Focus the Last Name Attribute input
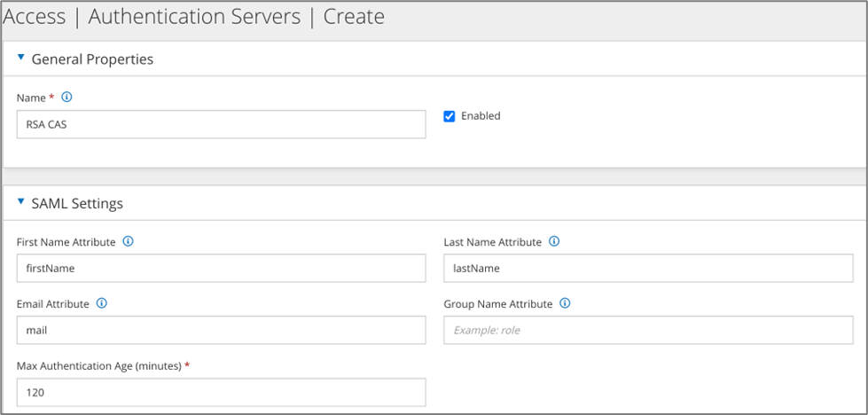Viewport: 868px width, 415px height. tap(648, 269)
